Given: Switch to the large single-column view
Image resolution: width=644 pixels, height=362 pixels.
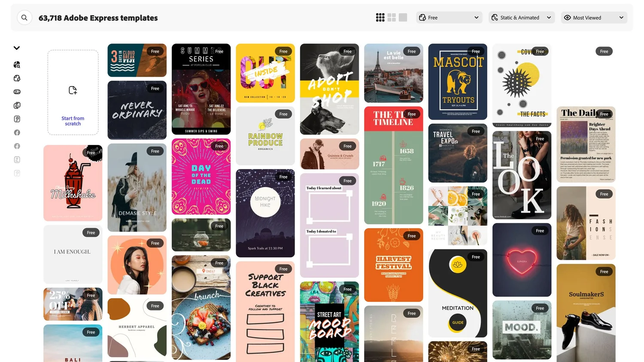Looking at the screenshot, I should pos(403,17).
